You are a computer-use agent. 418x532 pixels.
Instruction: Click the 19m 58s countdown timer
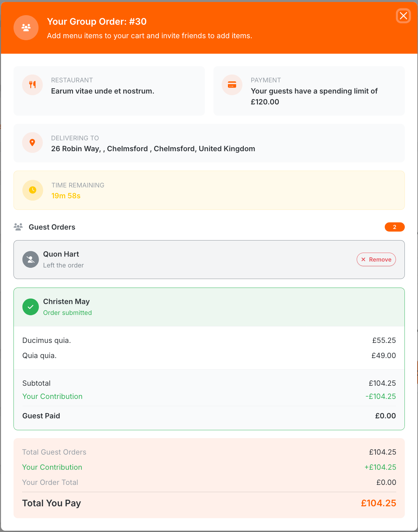(x=66, y=196)
